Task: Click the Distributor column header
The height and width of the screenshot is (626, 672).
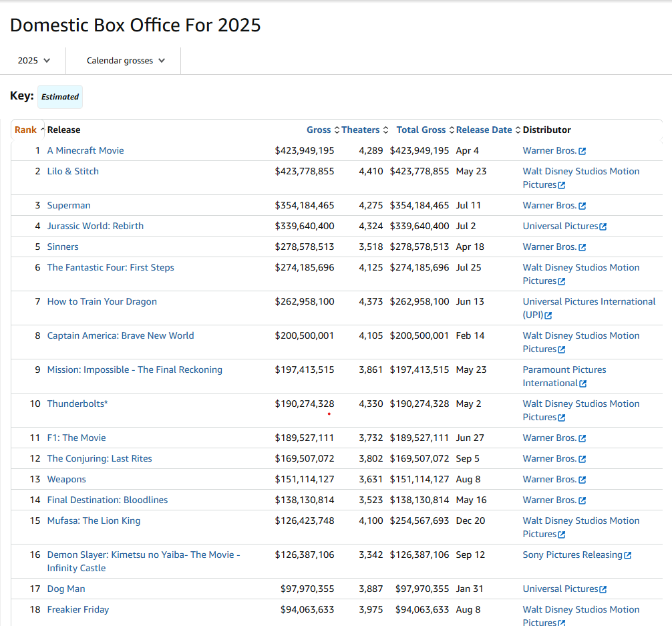Action: tap(546, 130)
